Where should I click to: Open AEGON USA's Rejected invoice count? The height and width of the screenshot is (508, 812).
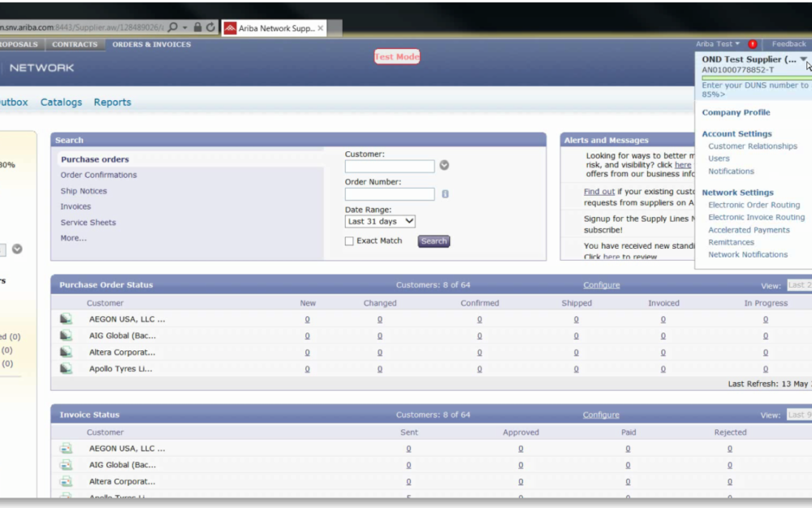click(730, 449)
